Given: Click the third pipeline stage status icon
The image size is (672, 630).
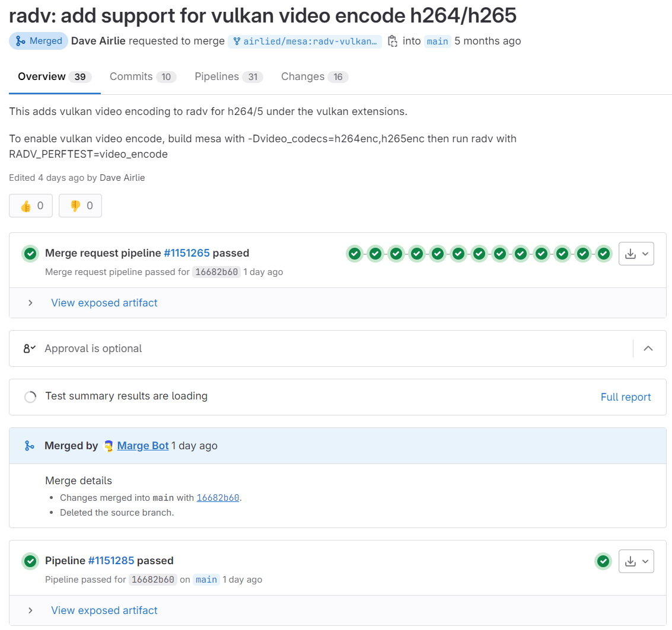Looking at the screenshot, I should tap(396, 254).
